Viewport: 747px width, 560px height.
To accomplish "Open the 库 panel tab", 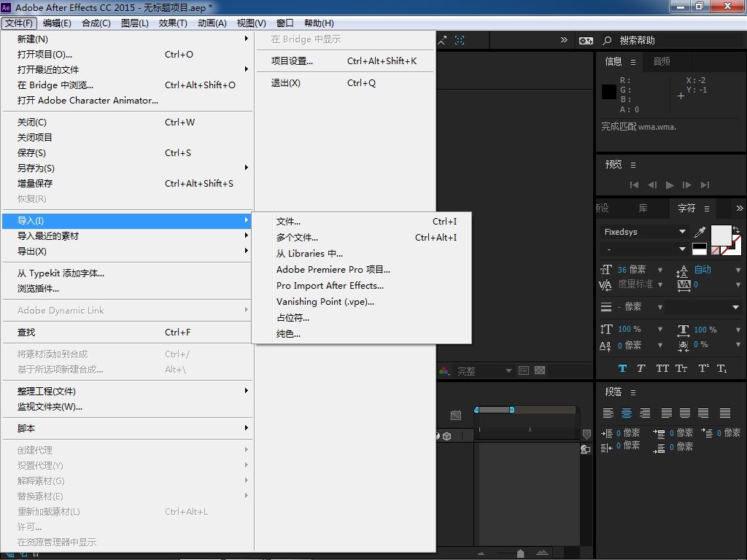I will (643, 208).
